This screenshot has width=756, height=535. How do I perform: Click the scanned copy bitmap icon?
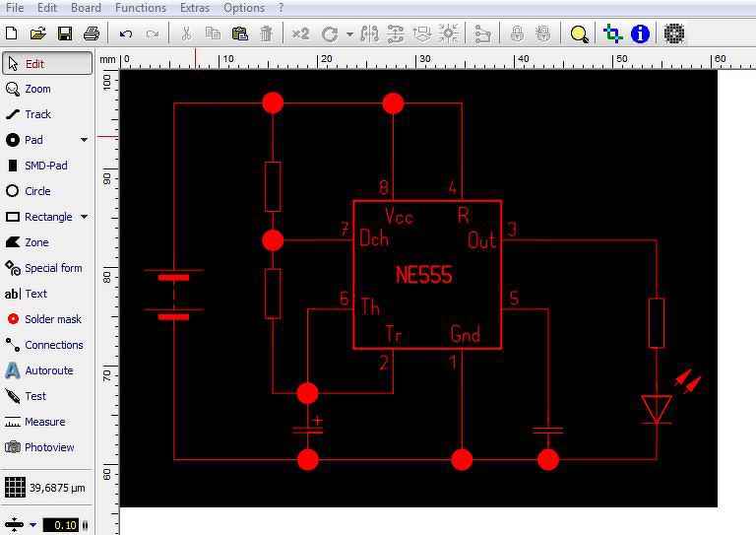pyautogui.click(x=674, y=33)
